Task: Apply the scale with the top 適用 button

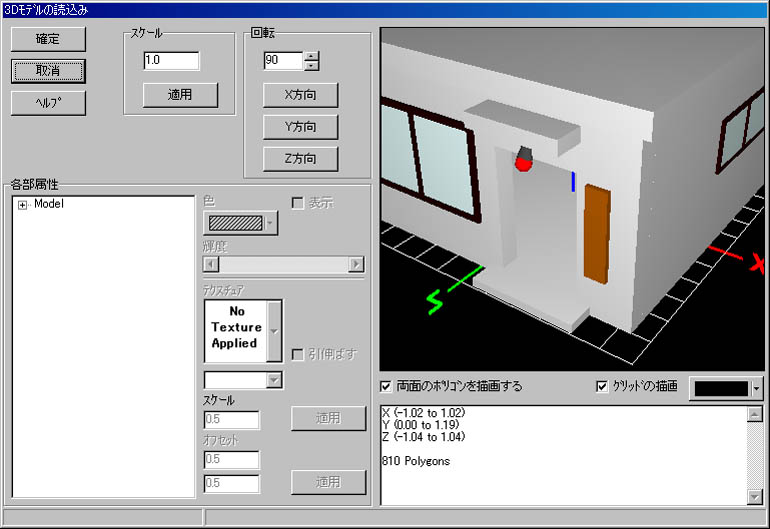Action: click(180, 95)
